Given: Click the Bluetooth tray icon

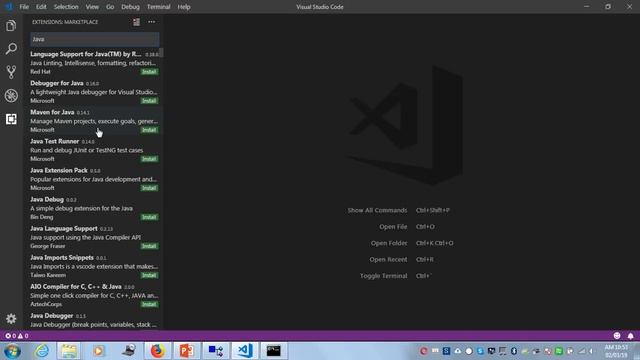Looking at the screenshot, I should click(x=513, y=351).
